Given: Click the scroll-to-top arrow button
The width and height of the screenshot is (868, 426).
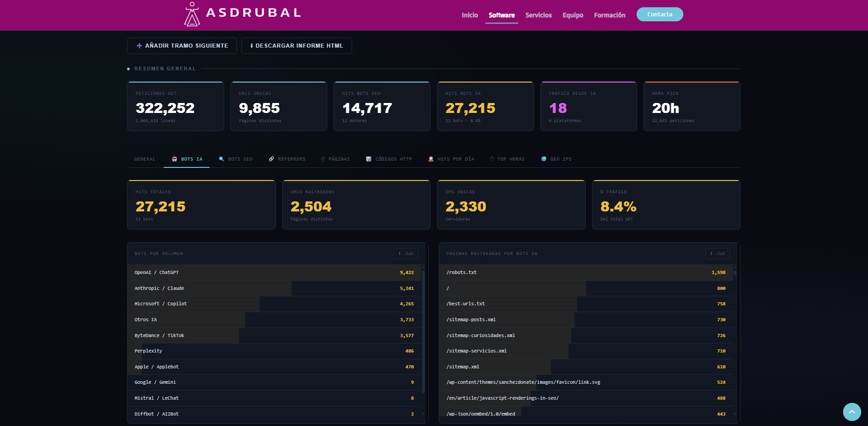Looking at the screenshot, I should pos(852,412).
